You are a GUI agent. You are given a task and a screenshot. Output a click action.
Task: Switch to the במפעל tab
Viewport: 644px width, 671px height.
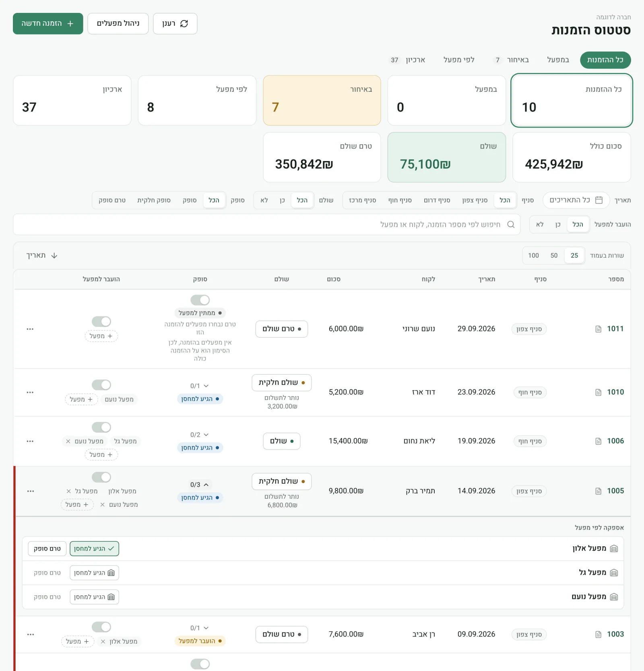pos(558,60)
